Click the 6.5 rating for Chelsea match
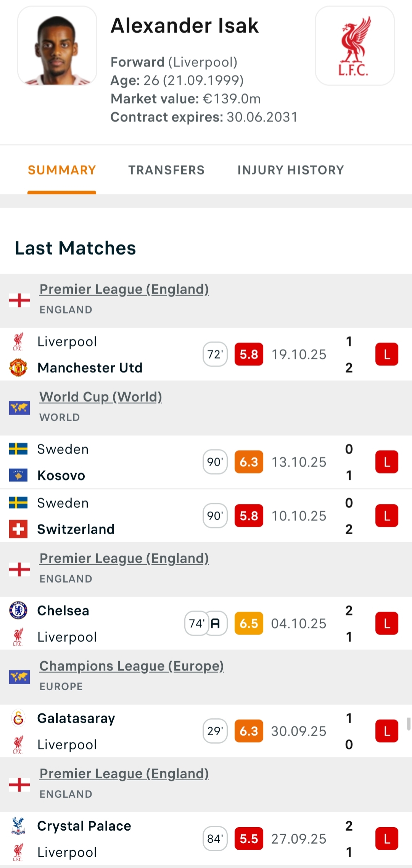The height and width of the screenshot is (868, 412). [x=249, y=623]
